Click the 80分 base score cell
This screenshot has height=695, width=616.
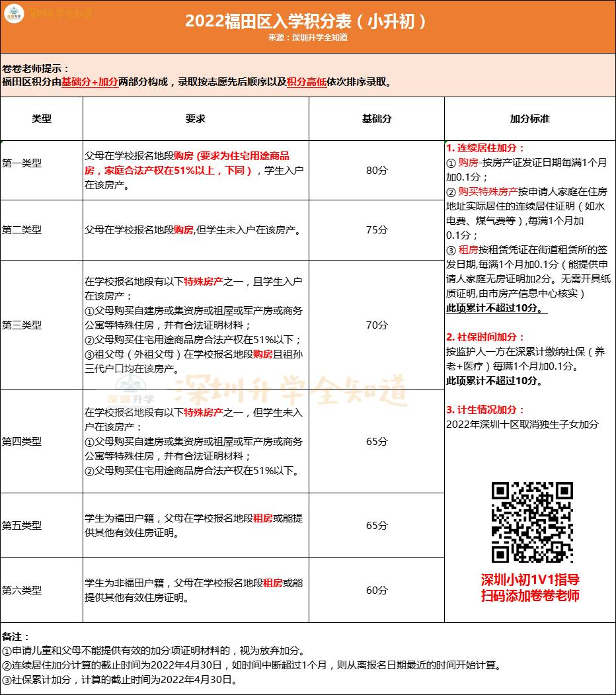[377, 170]
